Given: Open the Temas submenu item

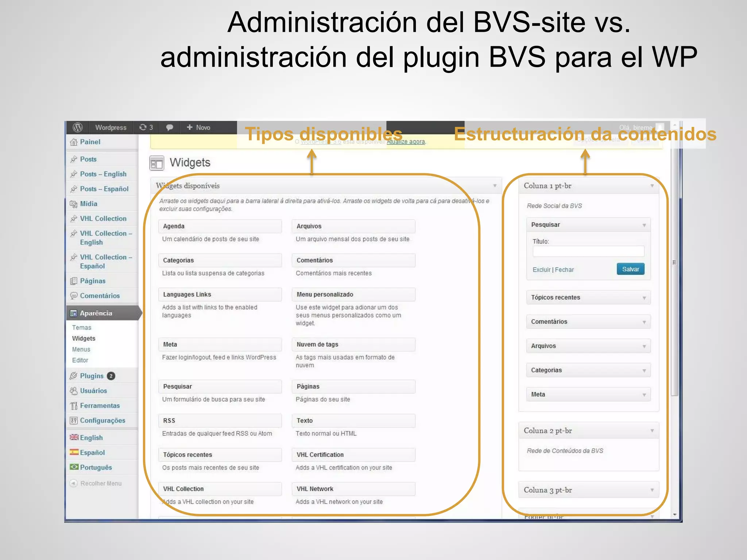Looking at the screenshot, I should pos(82,328).
